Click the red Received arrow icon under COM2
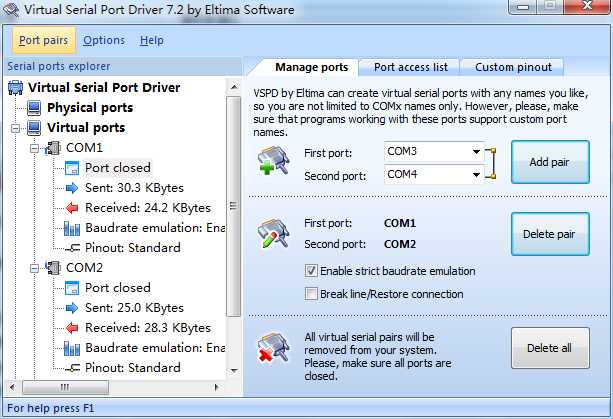Image resolution: width=613 pixels, height=419 pixels. click(72, 328)
